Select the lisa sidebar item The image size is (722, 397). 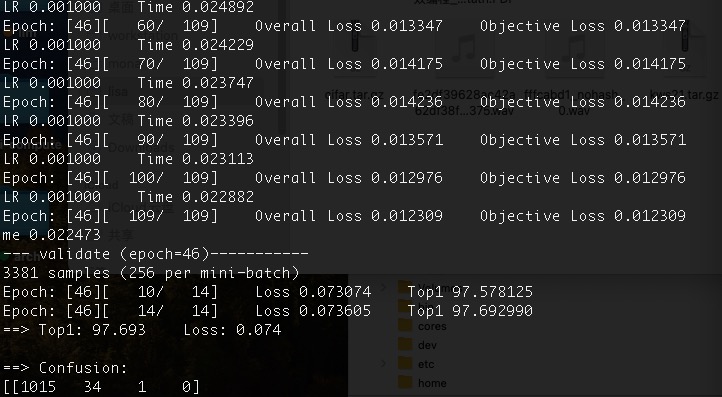119,91
